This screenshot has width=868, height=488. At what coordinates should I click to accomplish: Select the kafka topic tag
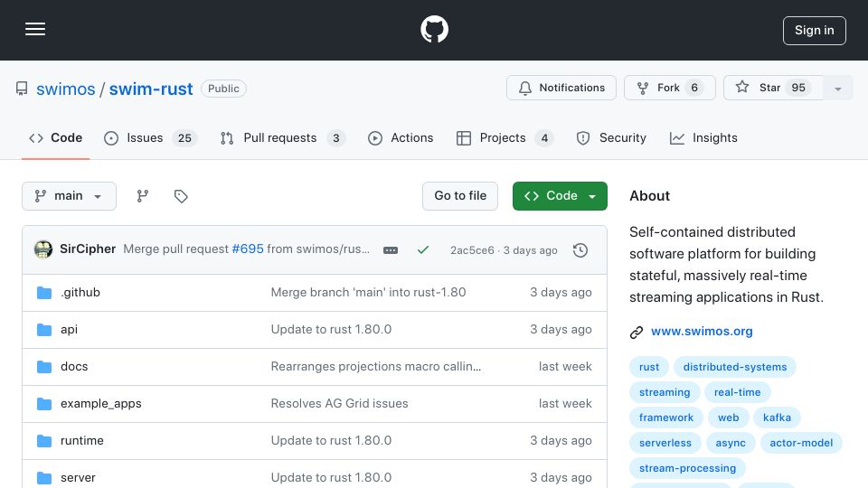click(777, 418)
